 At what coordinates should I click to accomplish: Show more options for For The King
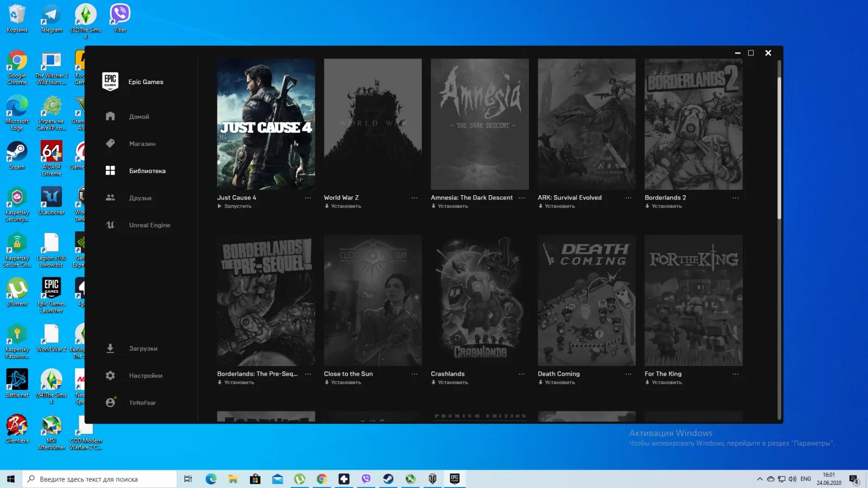735,374
